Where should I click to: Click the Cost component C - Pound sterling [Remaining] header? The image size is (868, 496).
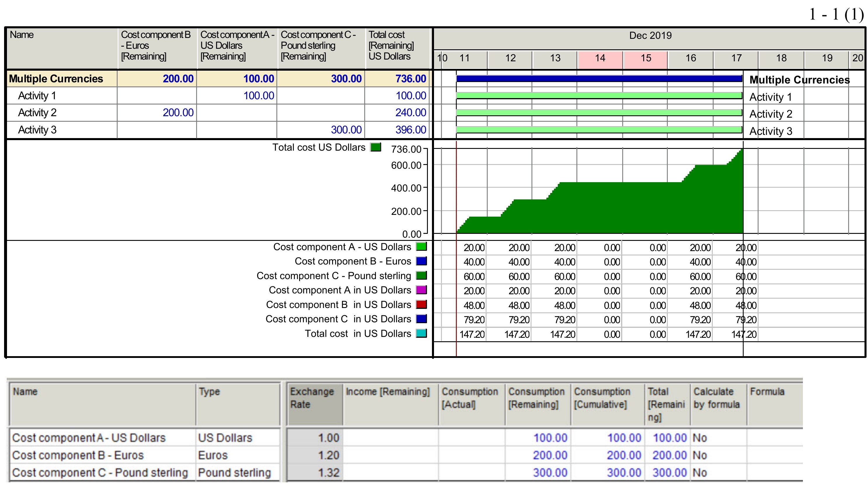click(x=321, y=48)
